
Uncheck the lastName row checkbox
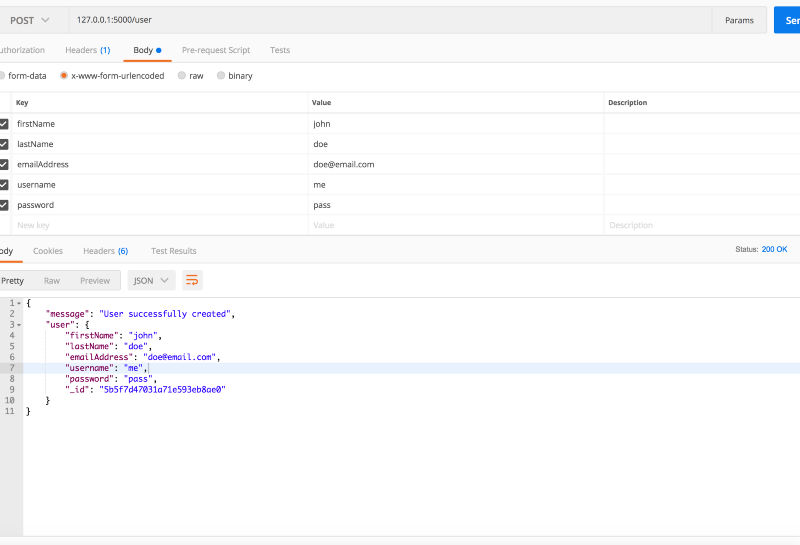pyautogui.click(x=4, y=144)
